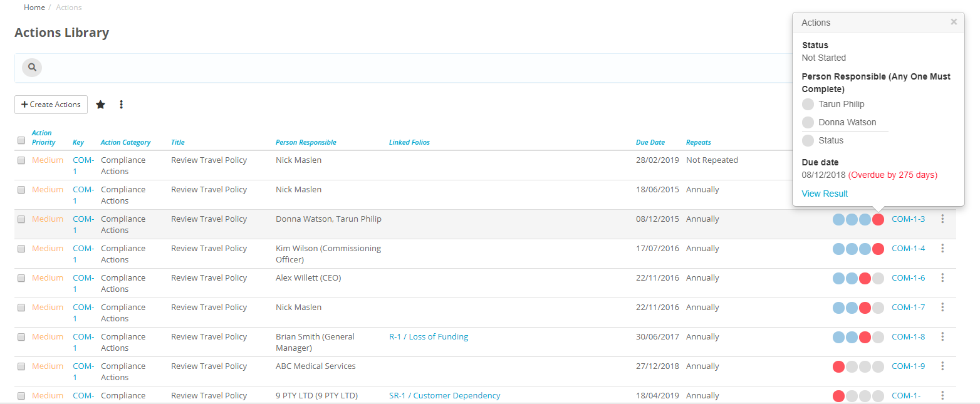Open the row menu for COM-1-6

(942, 277)
